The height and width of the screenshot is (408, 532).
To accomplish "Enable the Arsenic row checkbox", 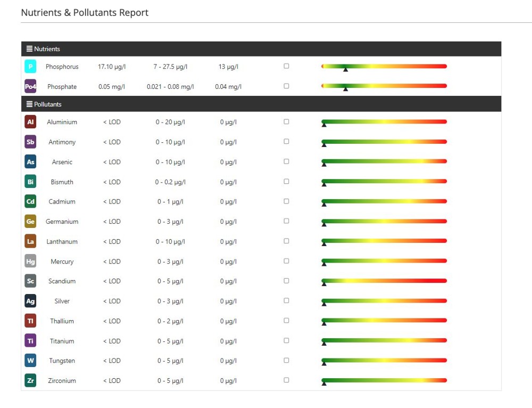I will tap(286, 161).
